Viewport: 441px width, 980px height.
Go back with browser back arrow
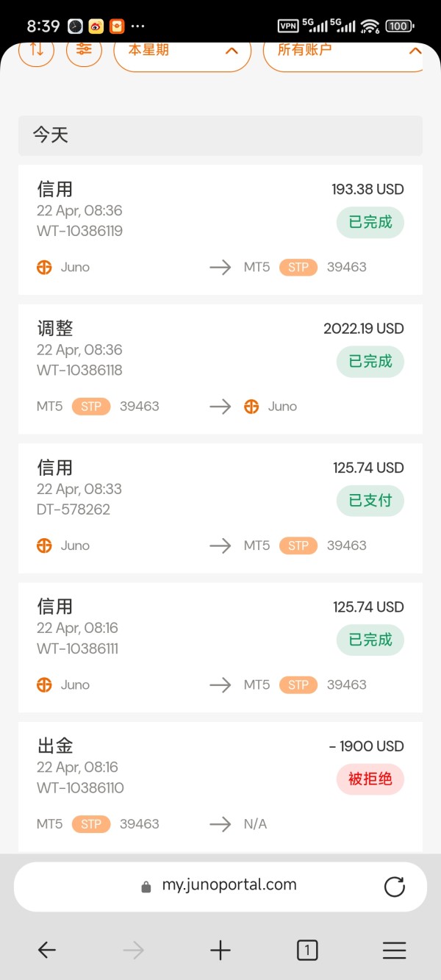pos(47,951)
